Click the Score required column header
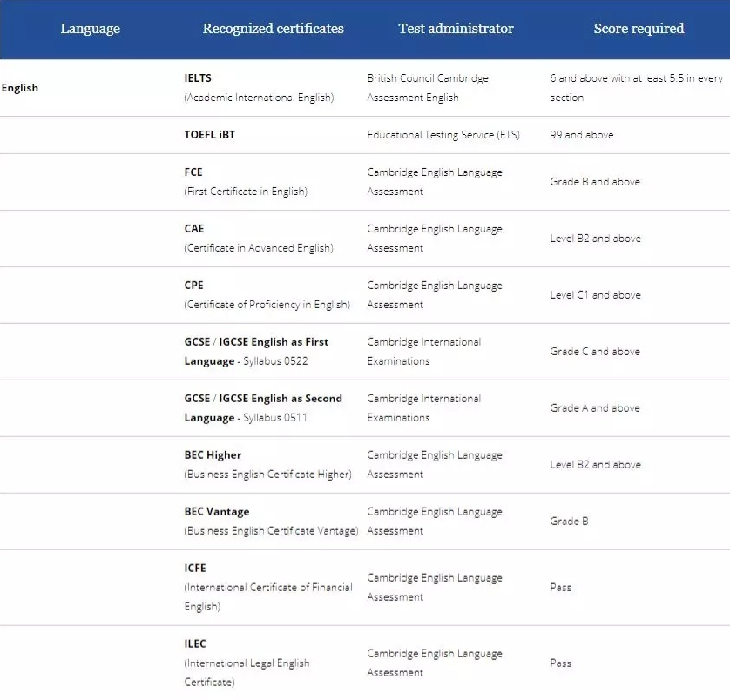The image size is (730, 700). tap(639, 29)
